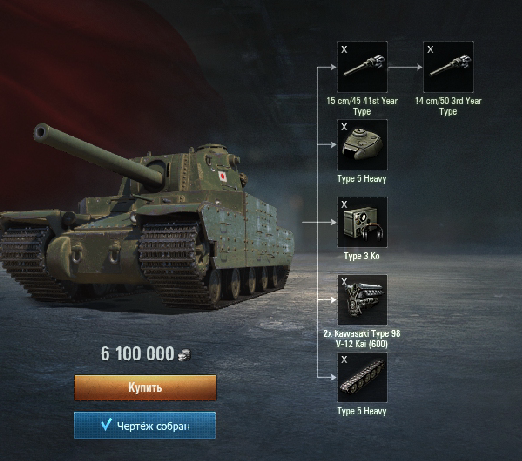This screenshot has height=461, width=522.
Task: Select the Type 5 Heavy tracks icon
Action: pyautogui.click(x=362, y=377)
